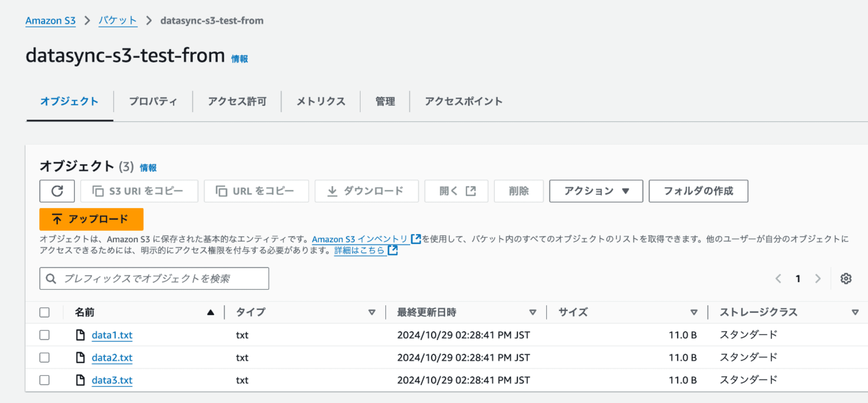This screenshot has width=868, height=403.
Task: Click the 11.0 B size of data2.txt
Action: coord(683,357)
